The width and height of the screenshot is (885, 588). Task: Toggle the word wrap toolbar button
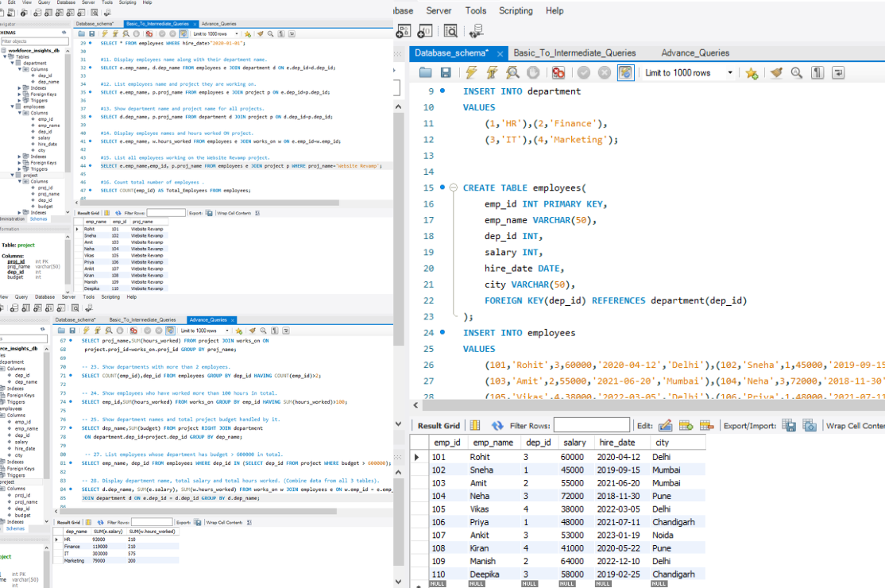[x=838, y=72]
